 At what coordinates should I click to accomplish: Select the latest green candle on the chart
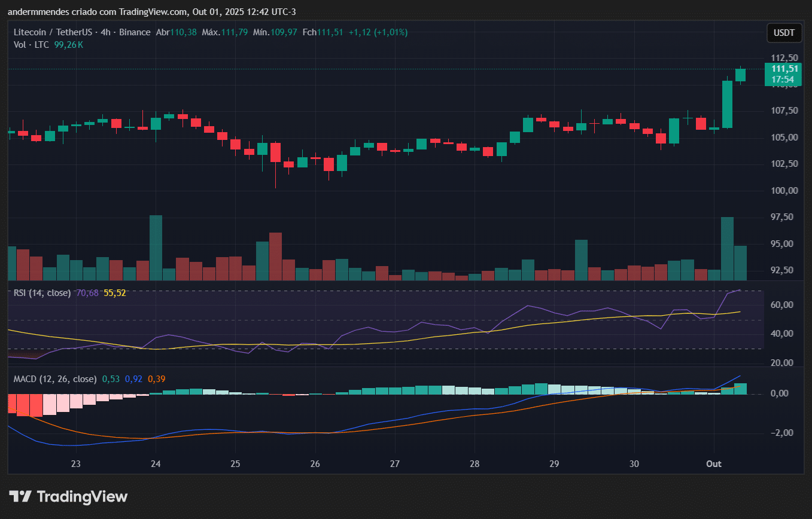click(x=740, y=75)
